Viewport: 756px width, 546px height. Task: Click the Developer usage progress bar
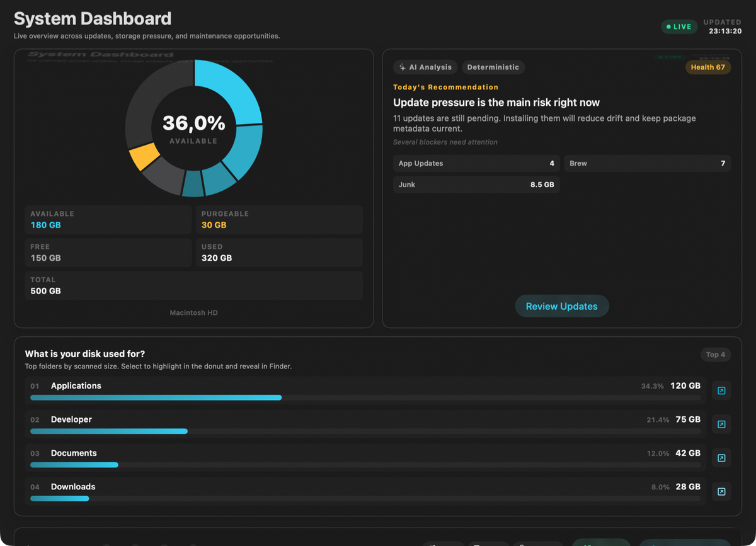point(365,431)
